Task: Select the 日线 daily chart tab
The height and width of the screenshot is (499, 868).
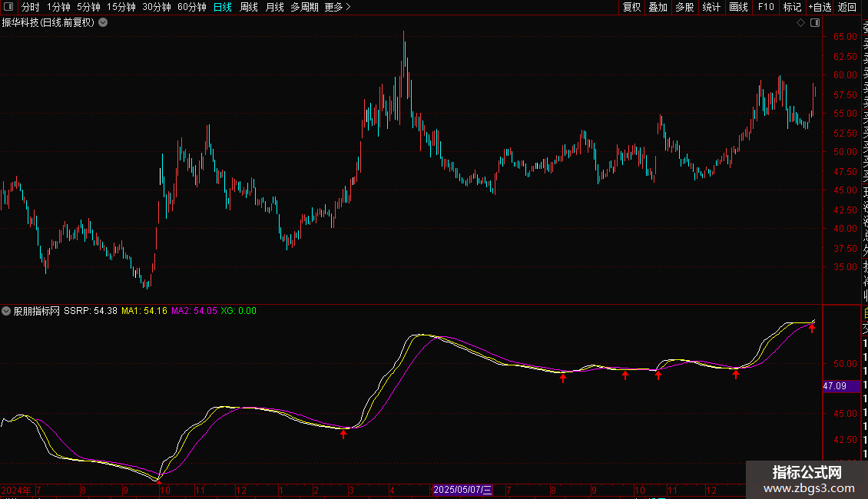Action: tap(223, 7)
